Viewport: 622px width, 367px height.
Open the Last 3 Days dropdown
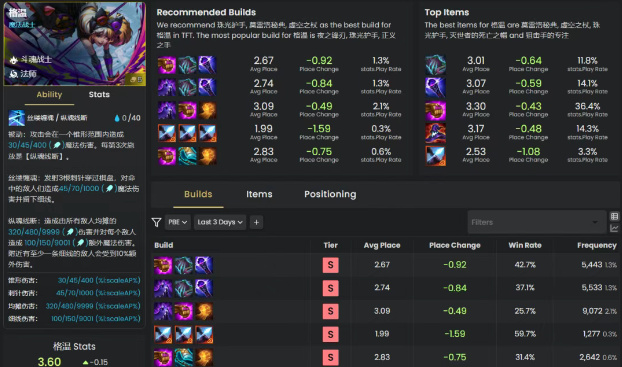[220, 222]
